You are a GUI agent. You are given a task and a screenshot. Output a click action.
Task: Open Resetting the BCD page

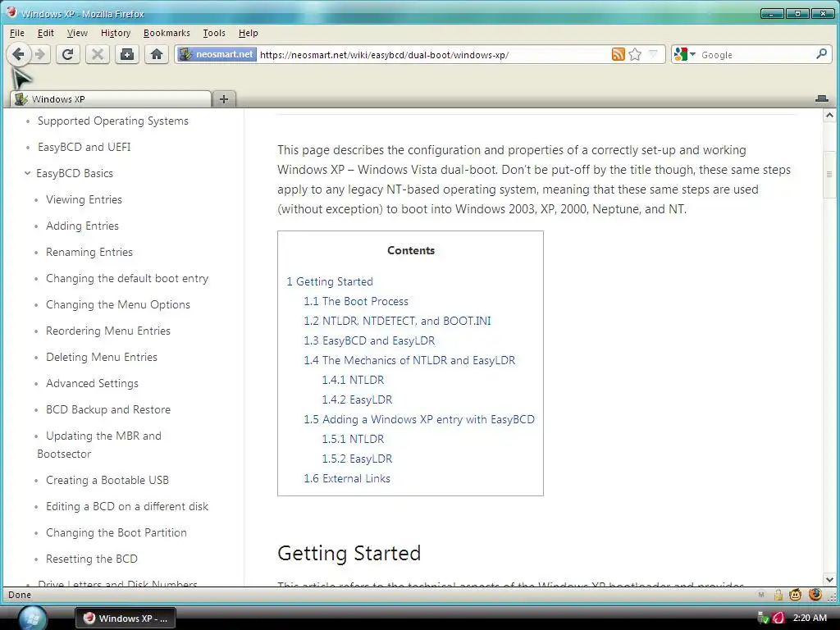[92, 559]
